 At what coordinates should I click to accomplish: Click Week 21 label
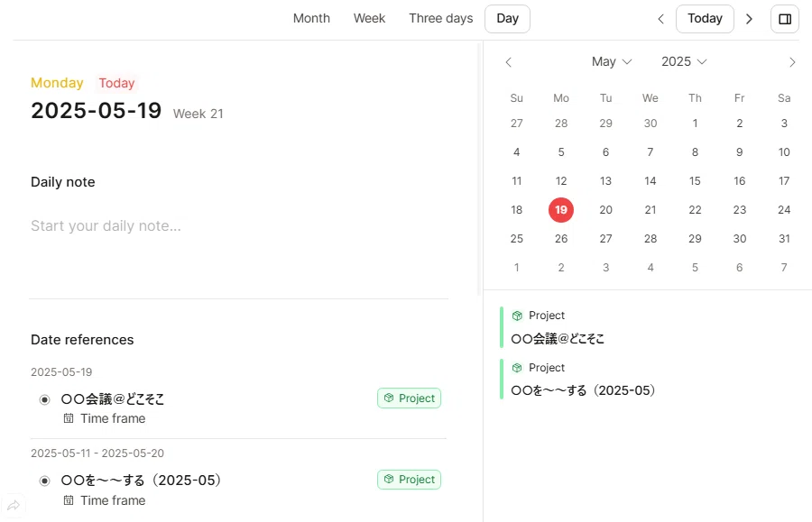[x=198, y=114]
